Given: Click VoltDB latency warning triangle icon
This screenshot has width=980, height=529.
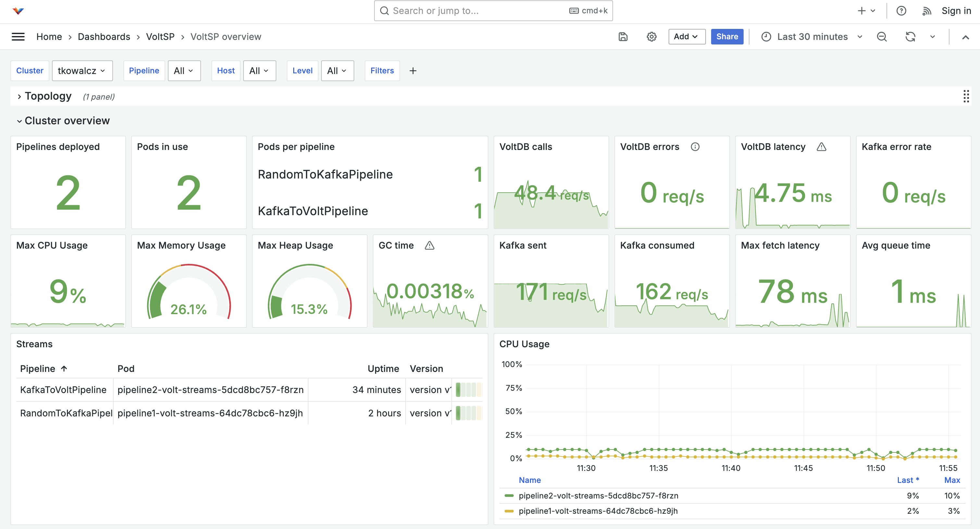Looking at the screenshot, I should [821, 147].
